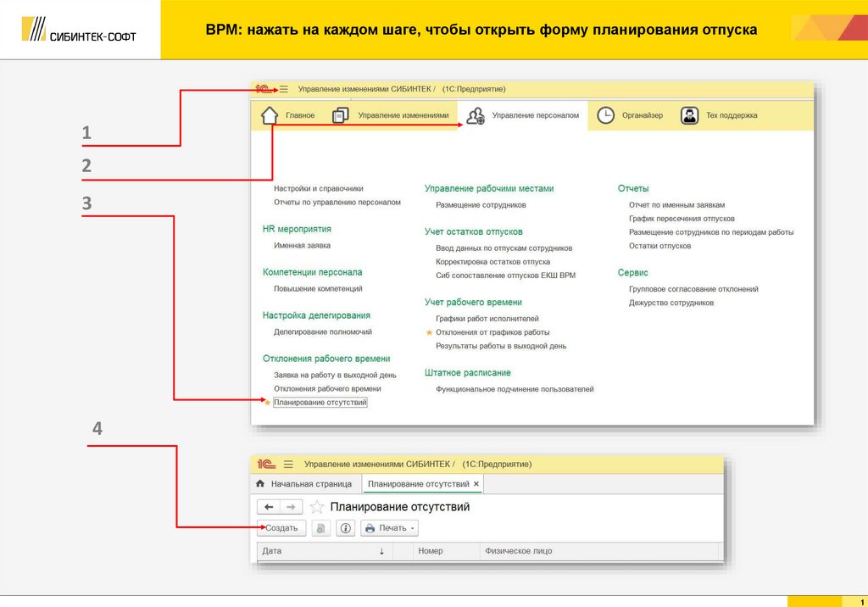Click the documents icon of Управление изменениями

click(x=340, y=115)
